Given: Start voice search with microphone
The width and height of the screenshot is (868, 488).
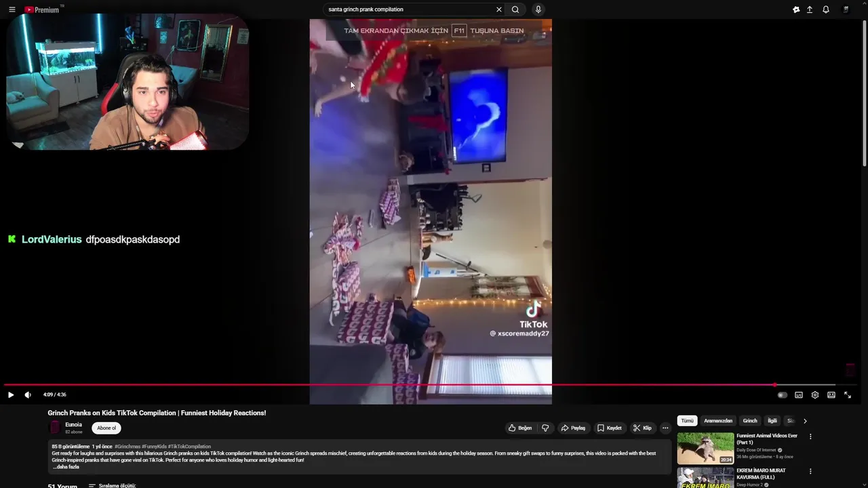Looking at the screenshot, I should tap(538, 9).
